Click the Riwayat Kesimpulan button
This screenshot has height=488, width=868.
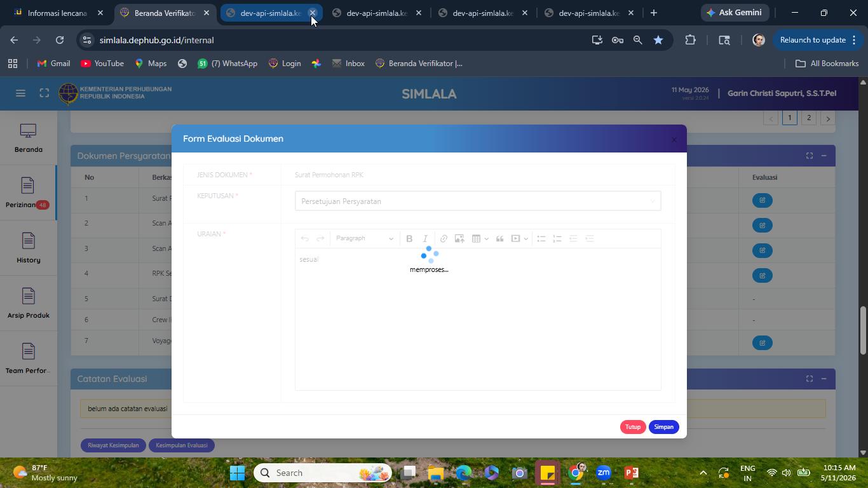113,445
